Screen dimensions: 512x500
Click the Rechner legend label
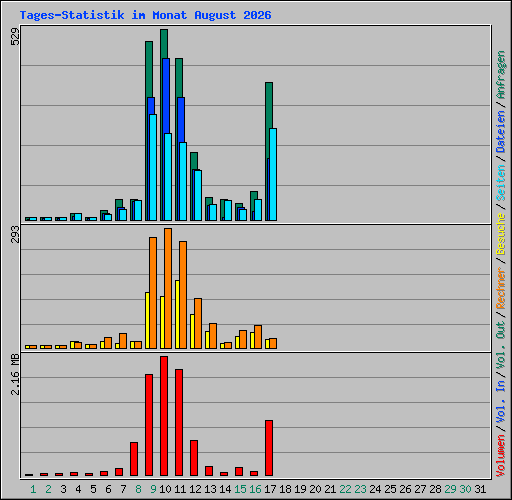click(x=501, y=288)
